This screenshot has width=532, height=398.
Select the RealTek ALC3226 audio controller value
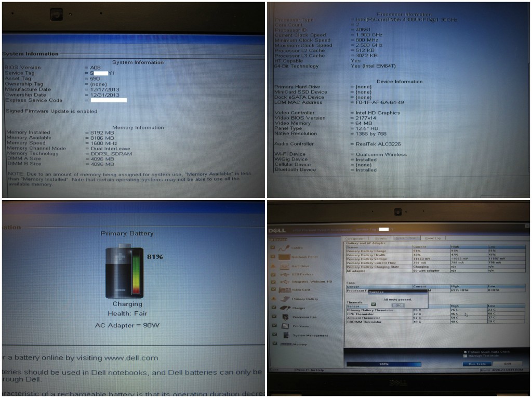(378, 144)
